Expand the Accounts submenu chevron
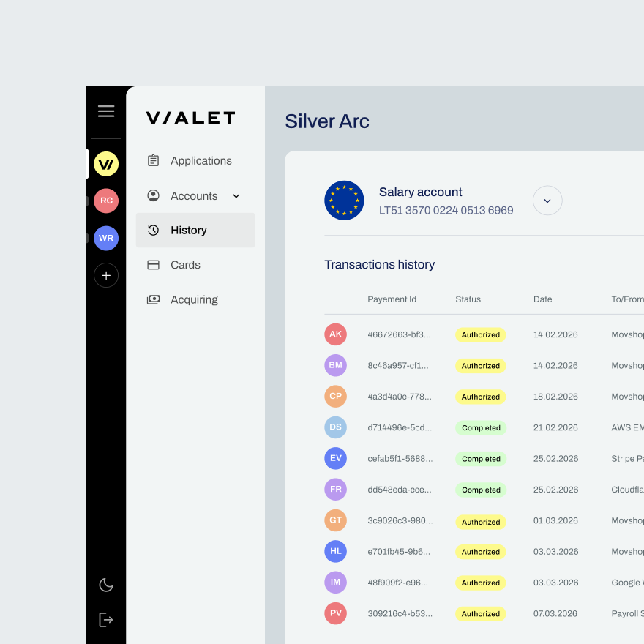The width and height of the screenshot is (644, 644). tap(236, 196)
